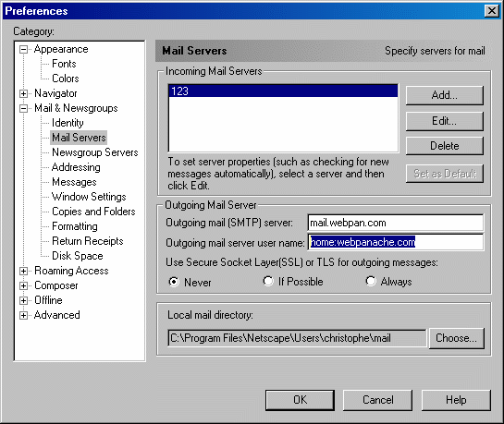Screen dimensions: 504x424
Task: Select the Never SSL radio button
Action: click(174, 282)
